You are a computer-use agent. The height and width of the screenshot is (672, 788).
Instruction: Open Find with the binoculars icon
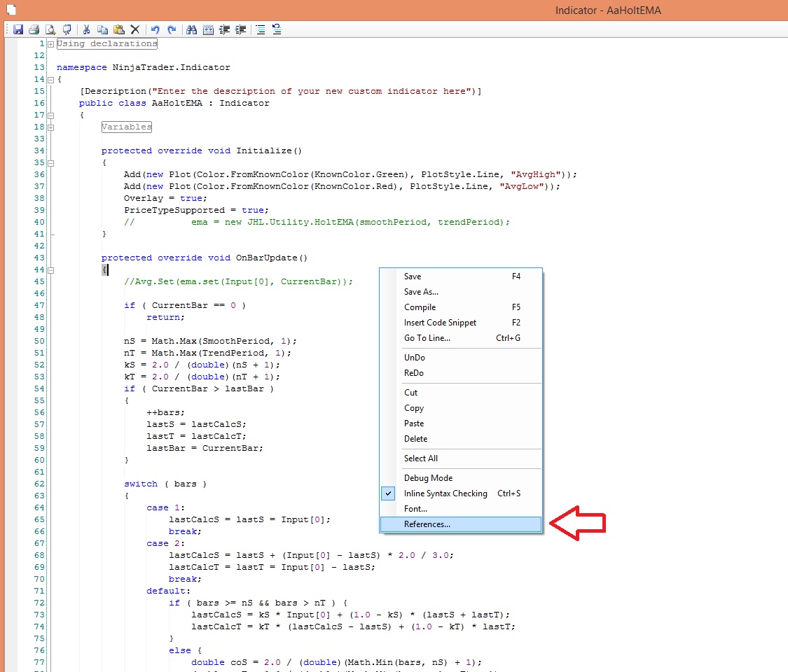click(191, 29)
